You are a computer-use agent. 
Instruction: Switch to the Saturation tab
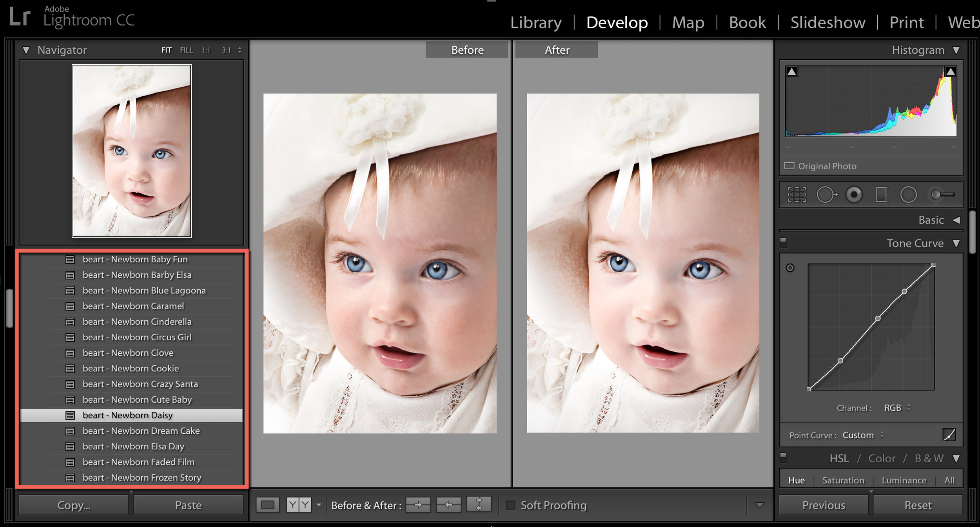843,480
